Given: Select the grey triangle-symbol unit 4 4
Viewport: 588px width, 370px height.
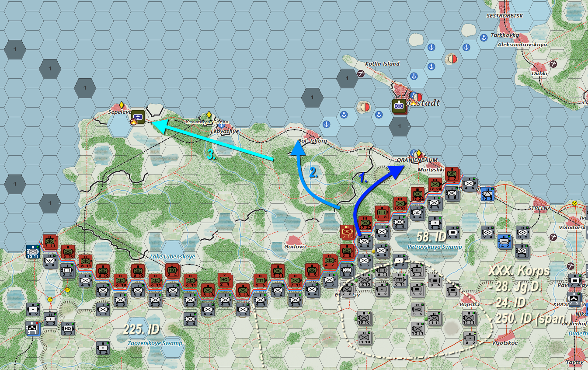Looking at the screenshot, I should click(x=49, y=261).
